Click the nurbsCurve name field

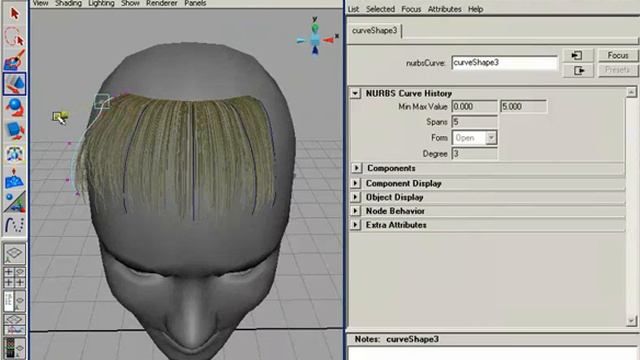pyautogui.click(x=504, y=62)
